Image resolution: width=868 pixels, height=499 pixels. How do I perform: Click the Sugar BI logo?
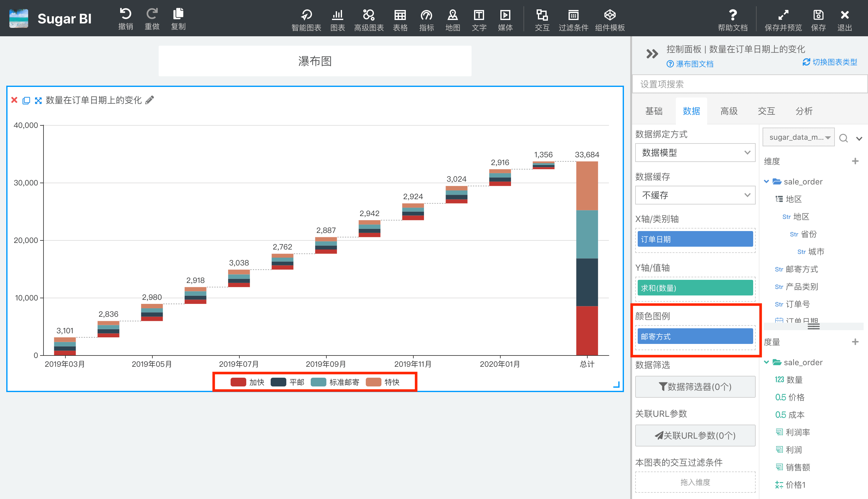coord(19,18)
